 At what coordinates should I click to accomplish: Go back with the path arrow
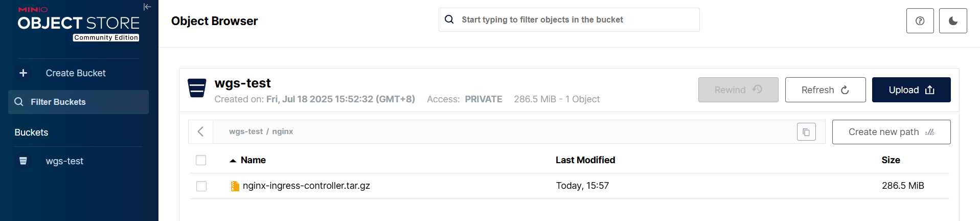201,132
